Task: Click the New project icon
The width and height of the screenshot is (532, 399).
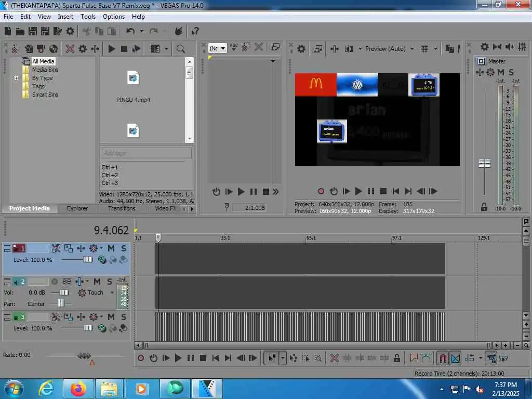Action: point(8,32)
